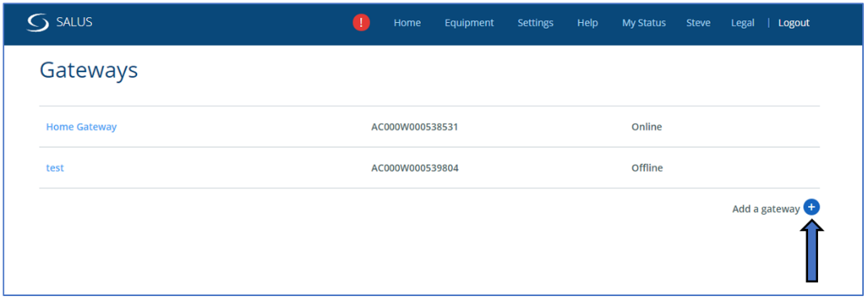View My Status page
This screenshot has width=868, height=301.
(644, 23)
